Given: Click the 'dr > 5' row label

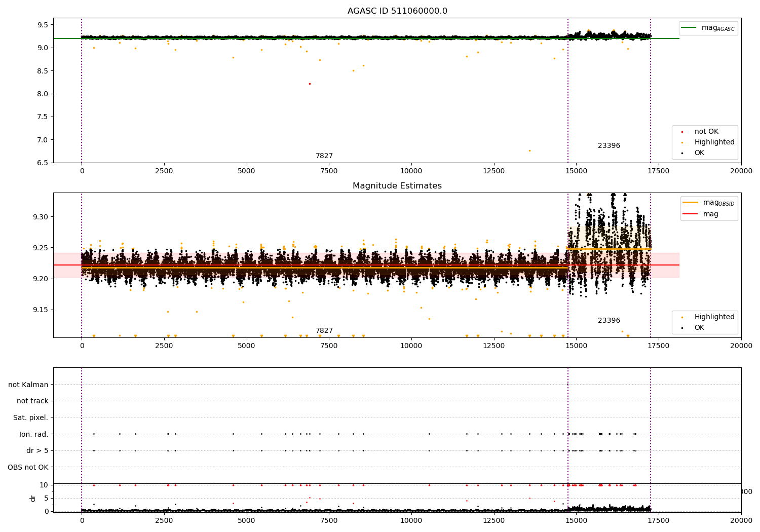Looking at the screenshot, I should [x=37, y=450].
